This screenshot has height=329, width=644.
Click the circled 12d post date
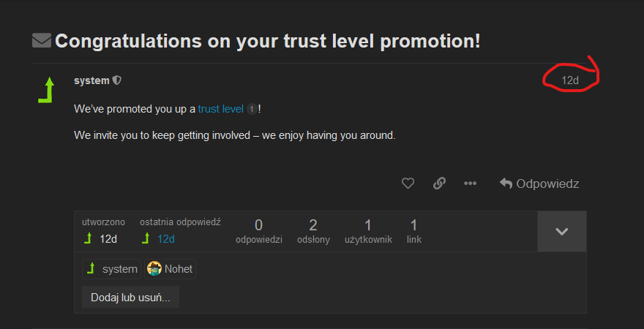click(x=570, y=80)
